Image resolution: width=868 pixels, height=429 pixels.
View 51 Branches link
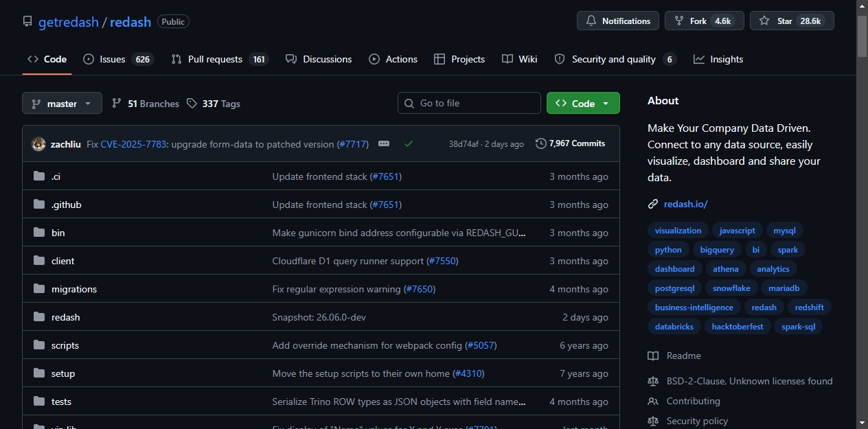click(x=145, y=103)
